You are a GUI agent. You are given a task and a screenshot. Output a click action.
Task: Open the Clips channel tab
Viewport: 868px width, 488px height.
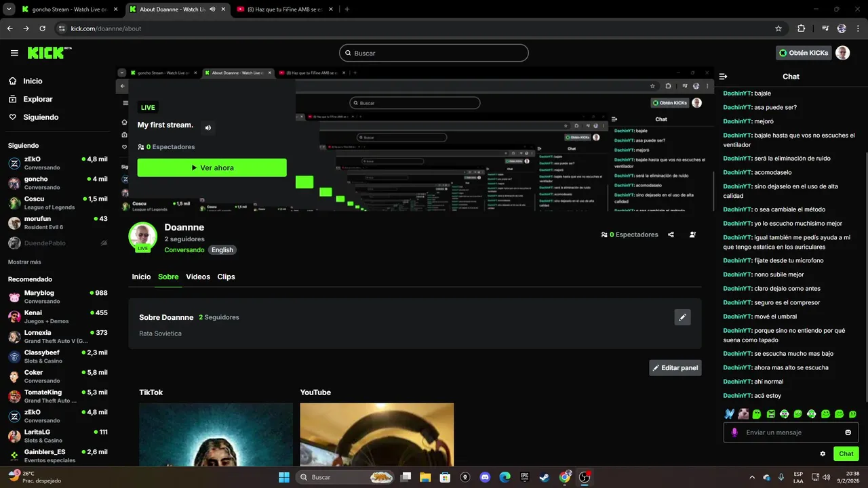[x=226, y=277]
